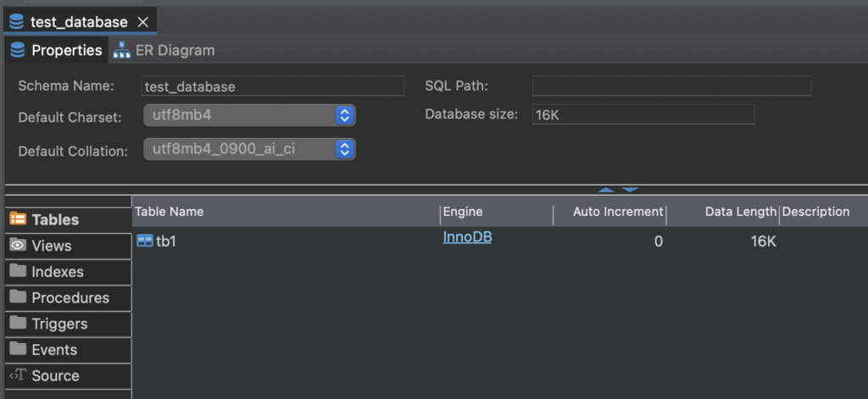Switch to the Properties tab
The image size is (868, 399).
pos(56,51)
